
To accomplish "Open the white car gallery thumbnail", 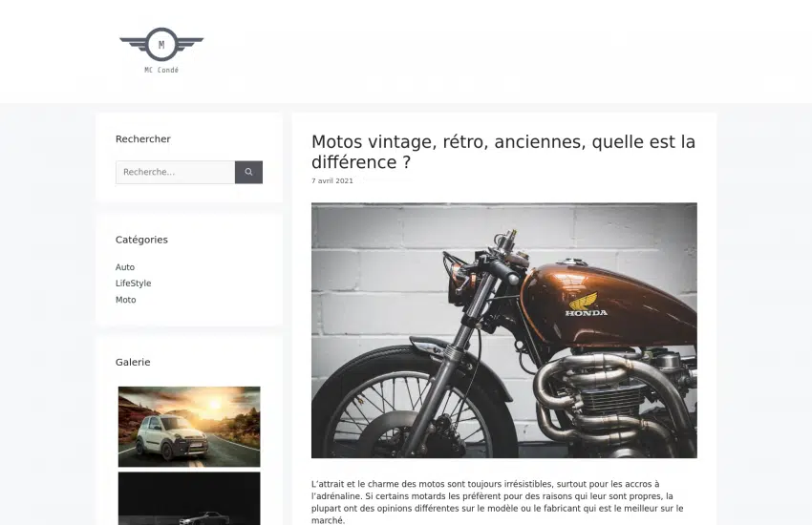I will click(189, 427).
